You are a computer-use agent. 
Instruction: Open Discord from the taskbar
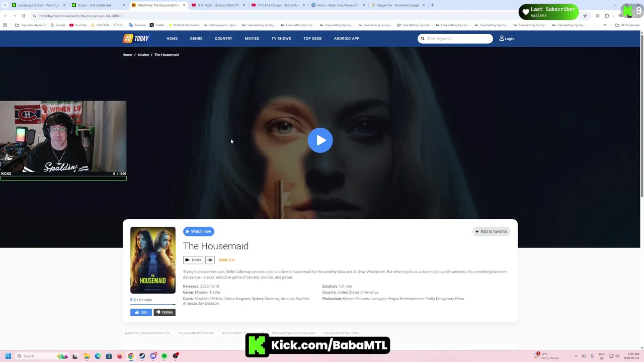point(153,356)
